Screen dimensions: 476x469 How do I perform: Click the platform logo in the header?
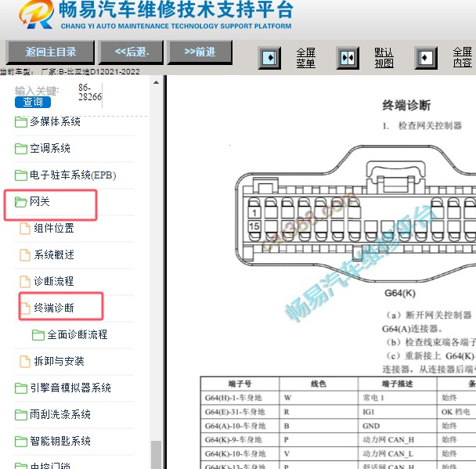click(37, 14)
